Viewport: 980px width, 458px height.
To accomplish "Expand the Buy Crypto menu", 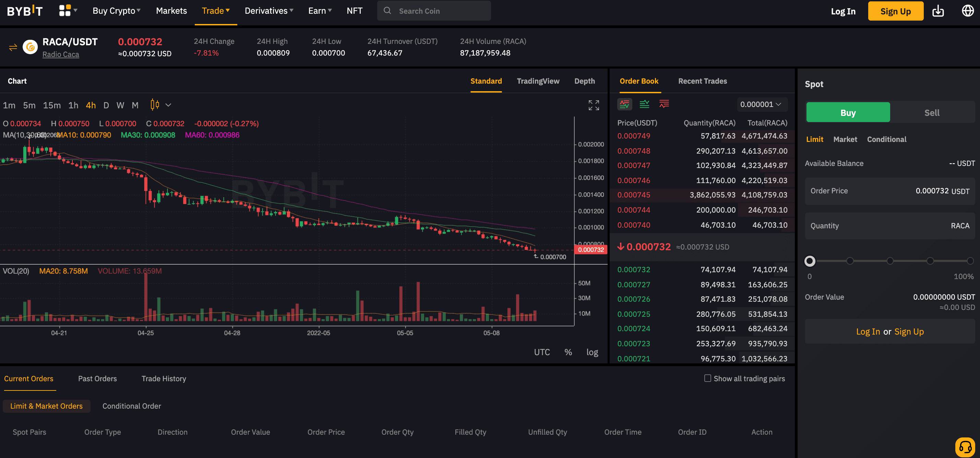I will point(116,11).
